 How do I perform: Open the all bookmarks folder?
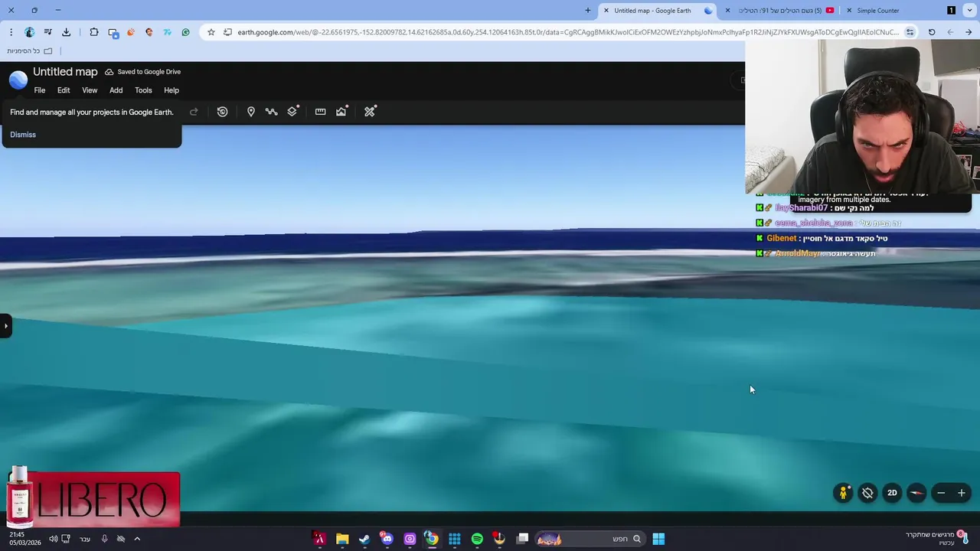[x=30, y=51]
